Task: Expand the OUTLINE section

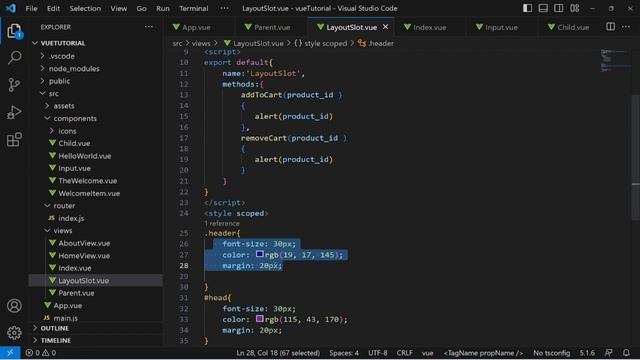Action: point(97,328)
